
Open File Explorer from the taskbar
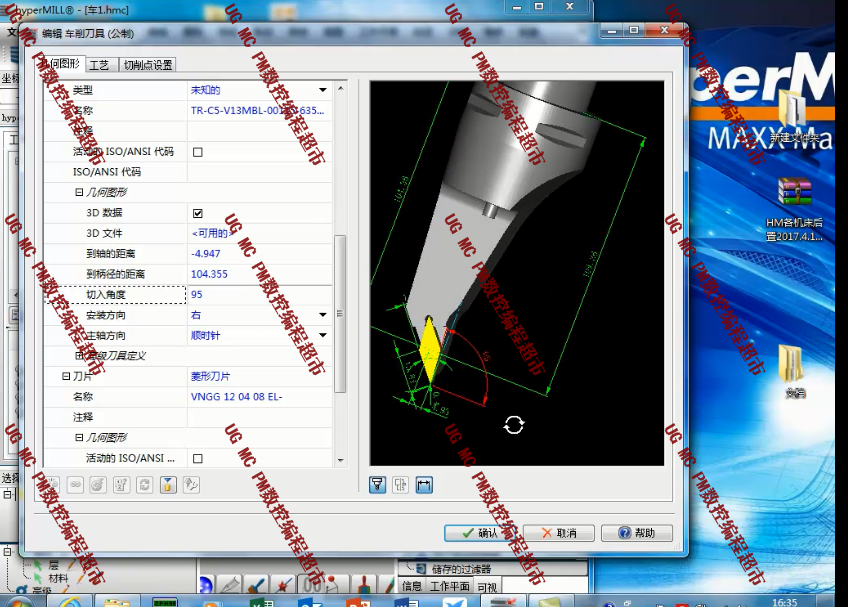tap(117, 602)
